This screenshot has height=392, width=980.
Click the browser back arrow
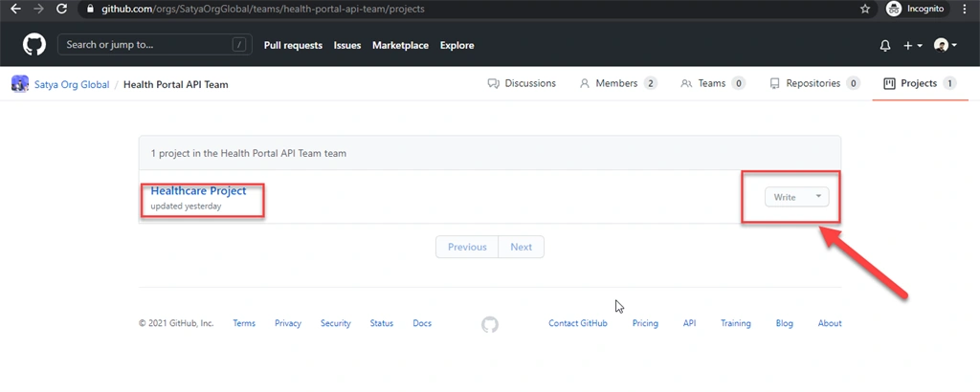tap(17, 9)
